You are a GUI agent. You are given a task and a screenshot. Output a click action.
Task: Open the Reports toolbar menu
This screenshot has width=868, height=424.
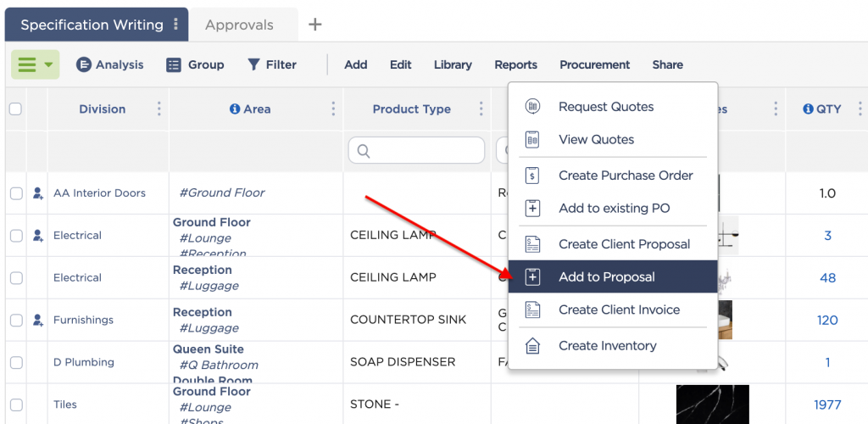pyautogui.click(x=516, y=64)
